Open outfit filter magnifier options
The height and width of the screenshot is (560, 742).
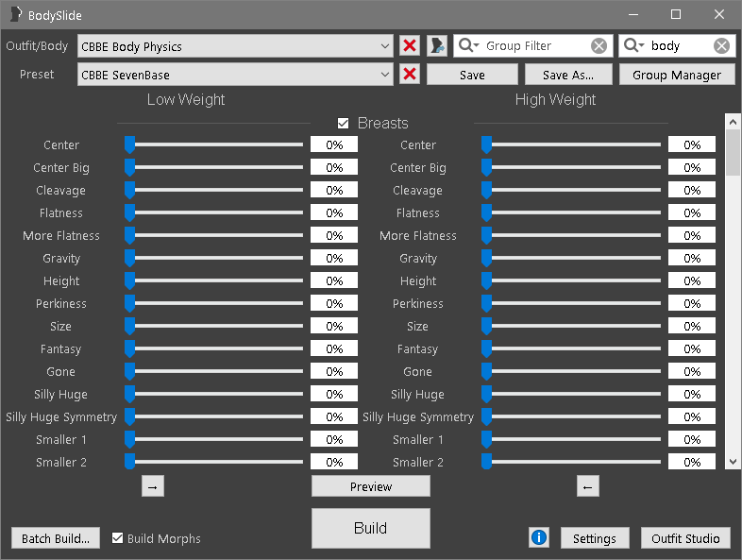634,45
